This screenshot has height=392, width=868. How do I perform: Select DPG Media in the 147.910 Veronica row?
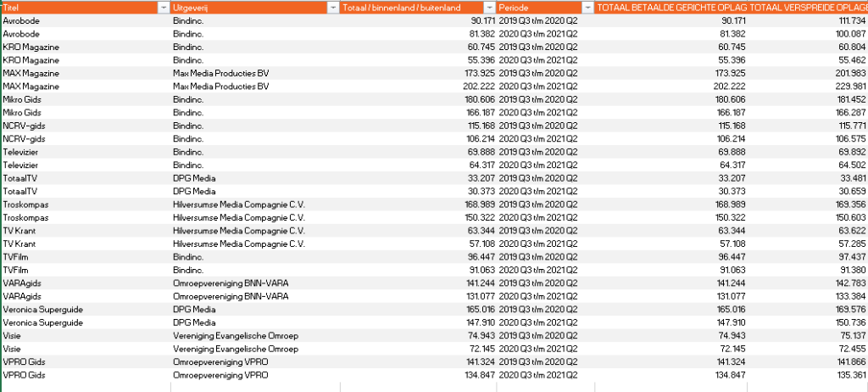coord(194,322)
